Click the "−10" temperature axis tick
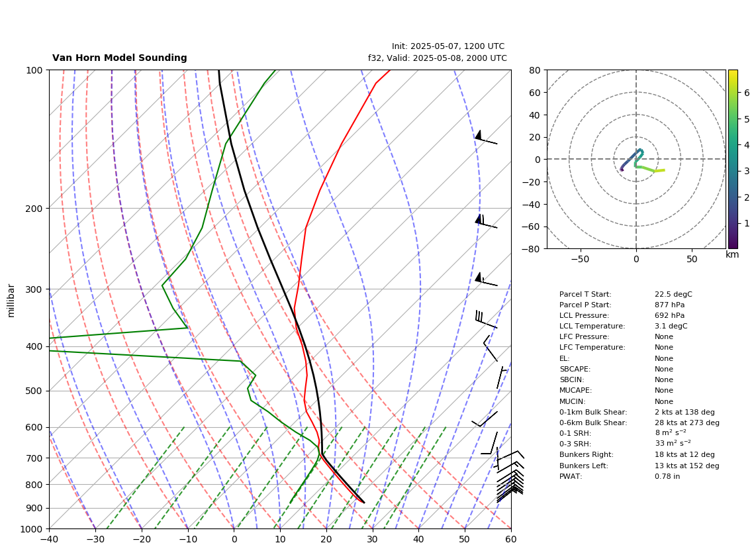Image resolution: width=756 pixels, height=551 pixels. coord(188,540)
